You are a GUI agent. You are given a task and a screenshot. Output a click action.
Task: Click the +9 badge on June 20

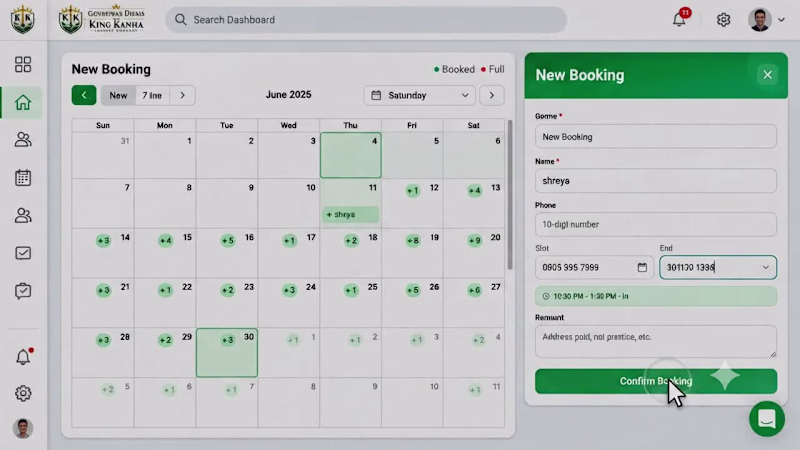[x=474, y=241]
